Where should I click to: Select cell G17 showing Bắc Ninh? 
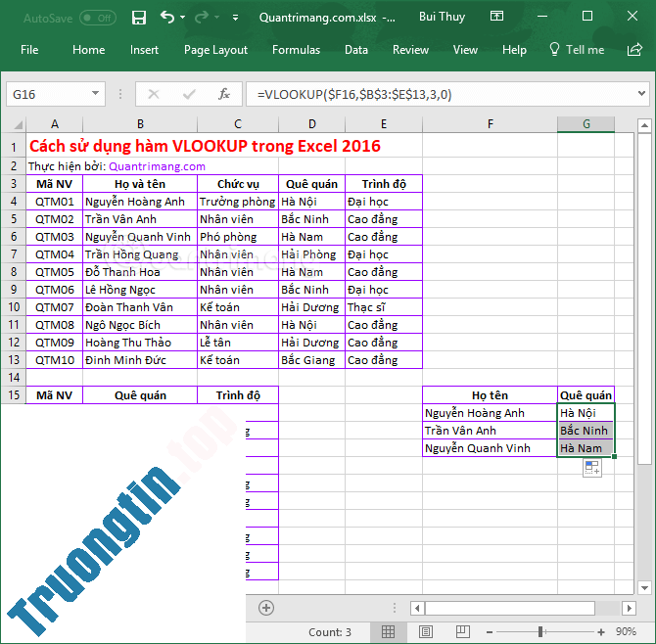click(586, 431)
